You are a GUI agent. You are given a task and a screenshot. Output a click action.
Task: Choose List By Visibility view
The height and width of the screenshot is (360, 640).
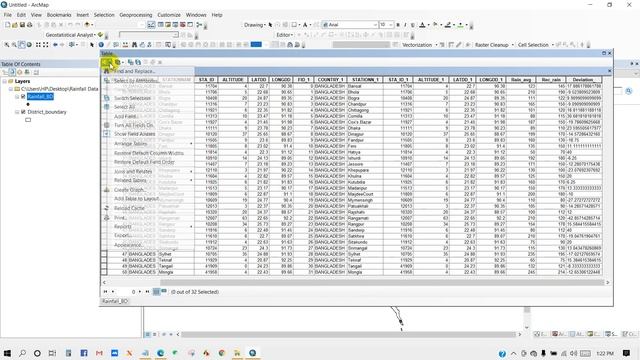tap(19, 72)
